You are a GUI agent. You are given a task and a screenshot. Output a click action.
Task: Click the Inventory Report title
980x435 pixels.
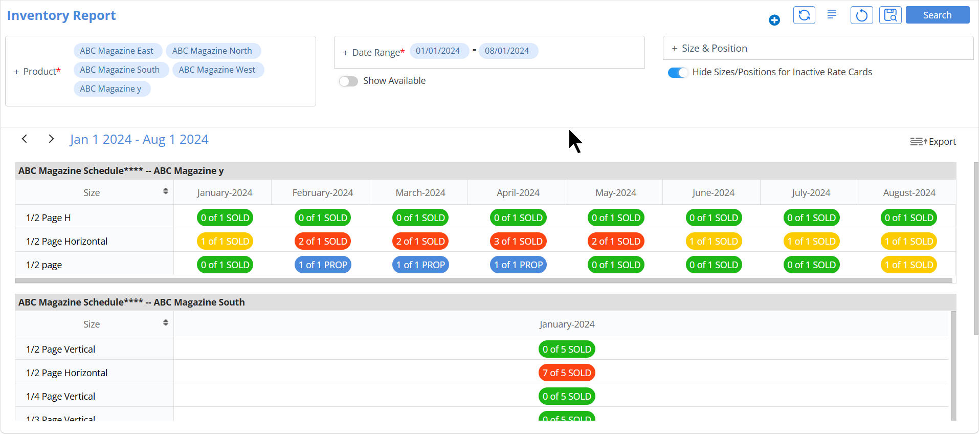(61, 15)
